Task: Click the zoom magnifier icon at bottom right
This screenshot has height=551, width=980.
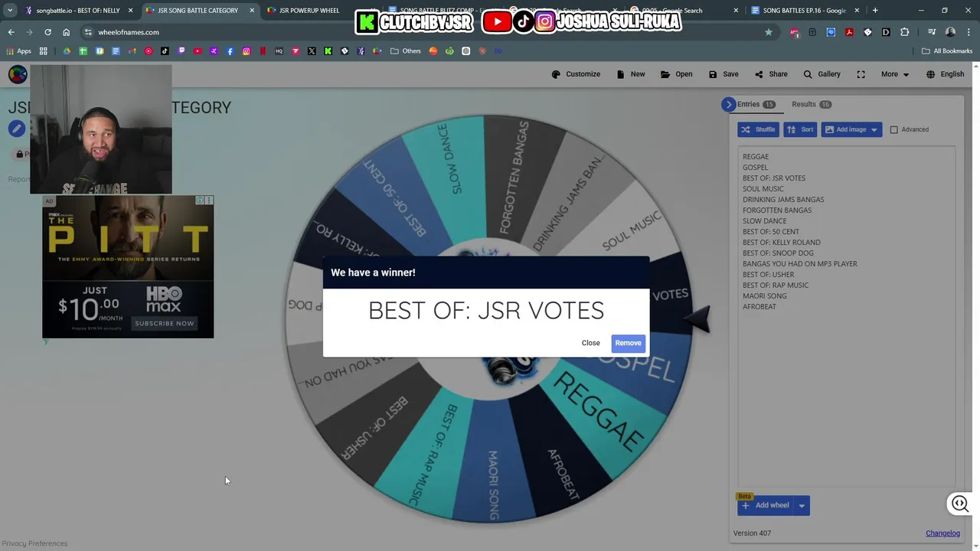Action: tap(960, 504)
